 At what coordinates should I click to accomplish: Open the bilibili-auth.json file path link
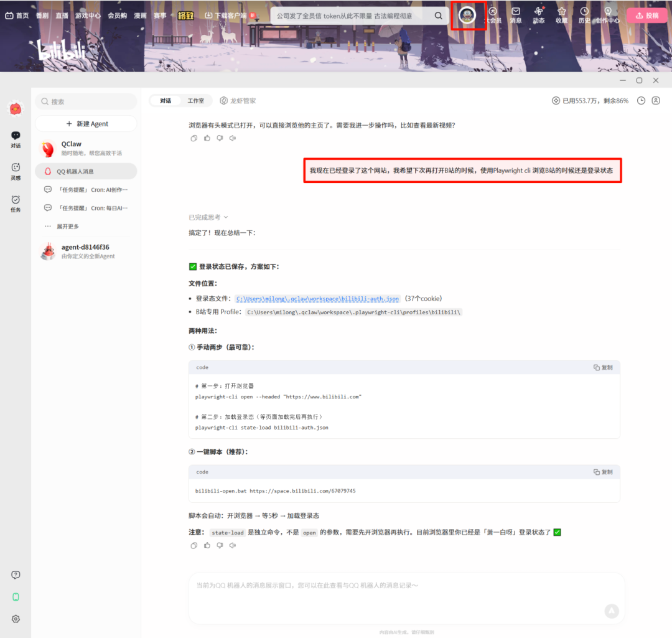coord(317,299)
